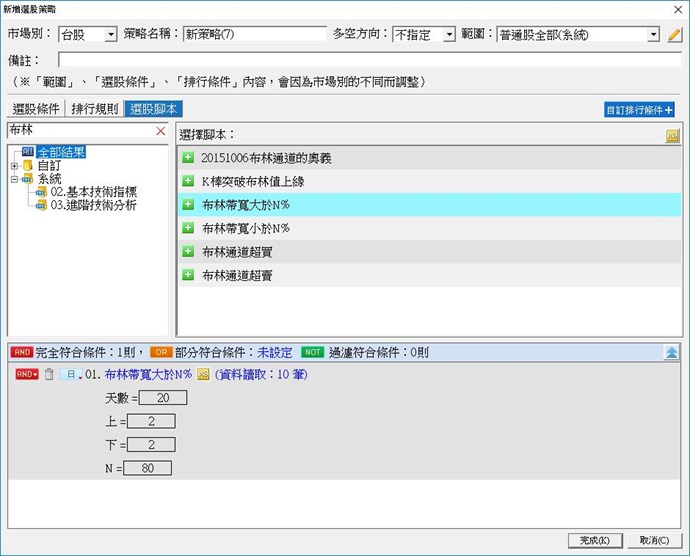The image size is (690, 556).
Task: Click the 自訂排行條件 button
Action: pyautogui.click(x=639, y=109)
